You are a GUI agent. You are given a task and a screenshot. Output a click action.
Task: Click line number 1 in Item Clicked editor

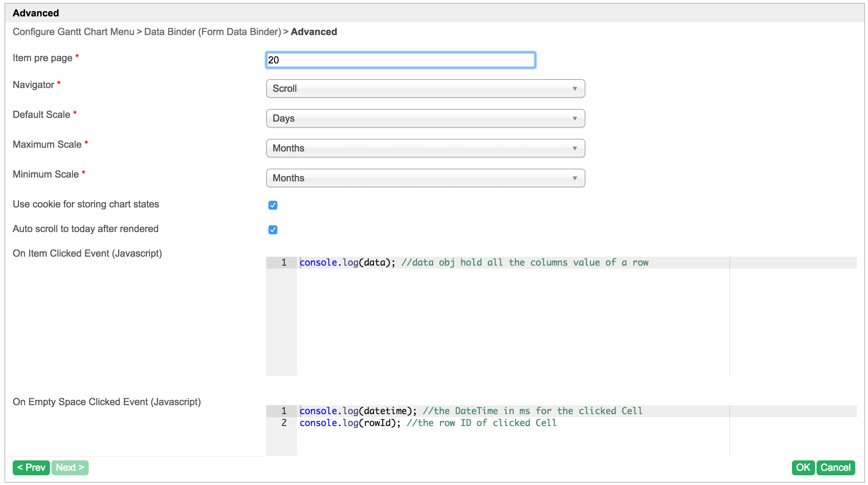click(x=284, y=263)
